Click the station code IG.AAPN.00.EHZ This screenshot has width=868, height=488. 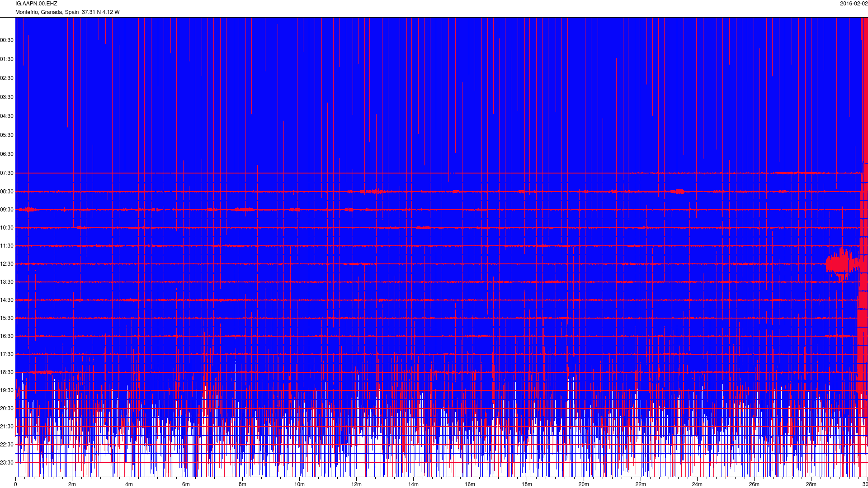pos(36,4)
